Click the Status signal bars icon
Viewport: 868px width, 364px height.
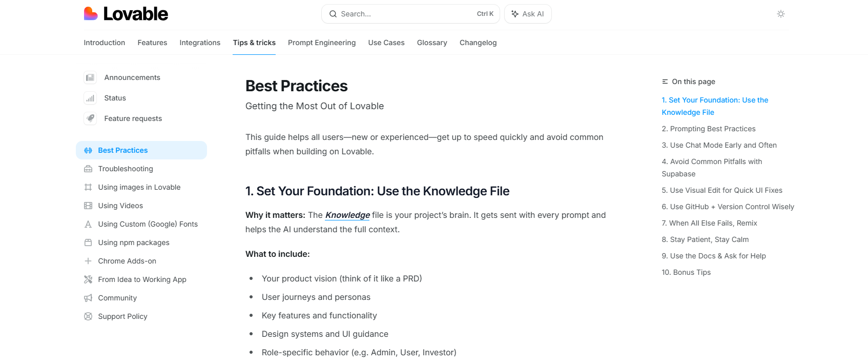click(90, 98)
